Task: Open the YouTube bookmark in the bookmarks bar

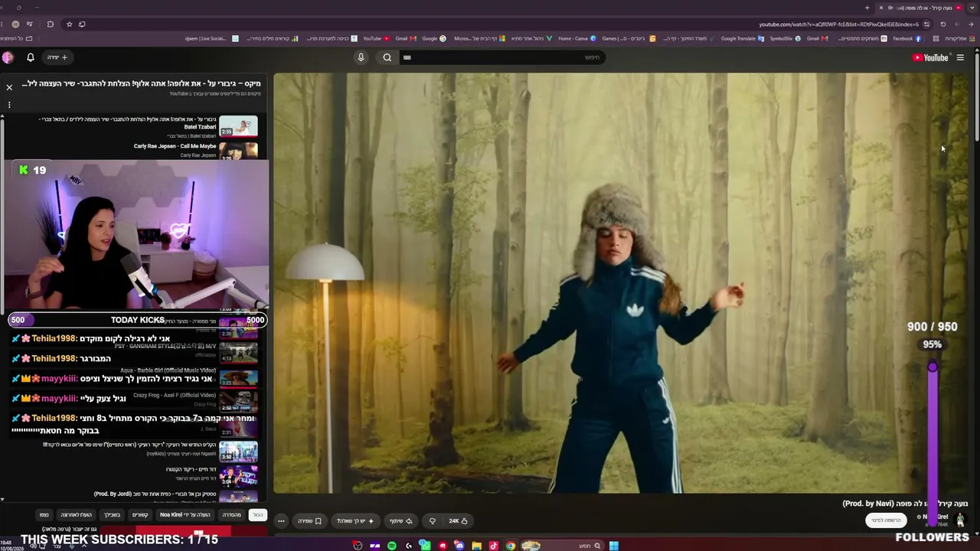Action: pyautogui.click(x=375, y=38)
